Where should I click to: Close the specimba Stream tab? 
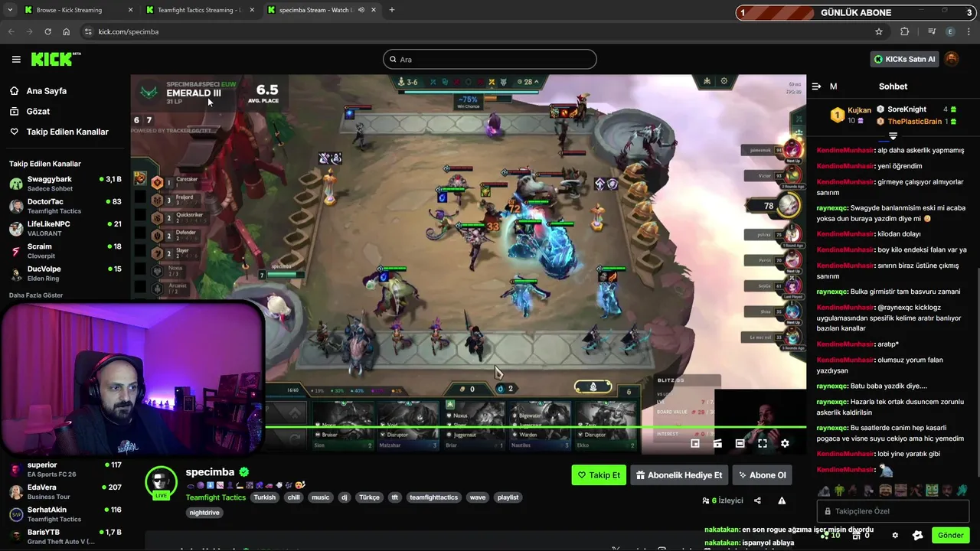(x=375, y=10)
